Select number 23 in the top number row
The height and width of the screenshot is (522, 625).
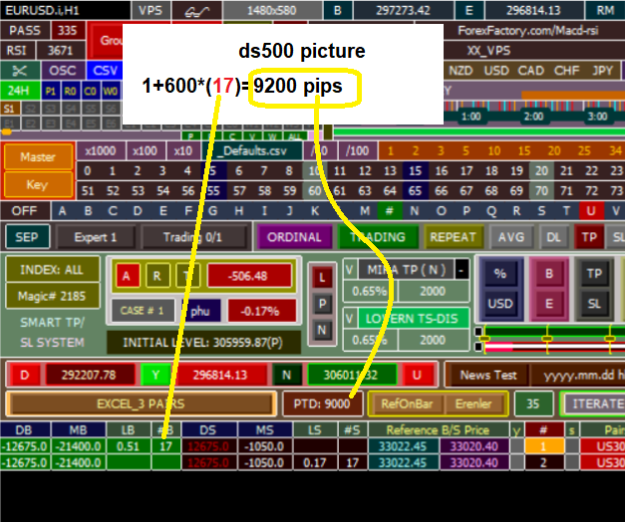(x=616, y=171)
